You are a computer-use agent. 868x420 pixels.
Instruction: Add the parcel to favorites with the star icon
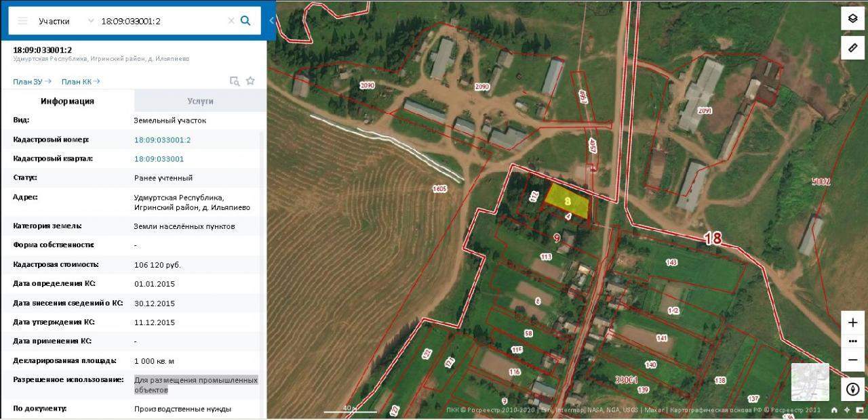tap(250, 81)
